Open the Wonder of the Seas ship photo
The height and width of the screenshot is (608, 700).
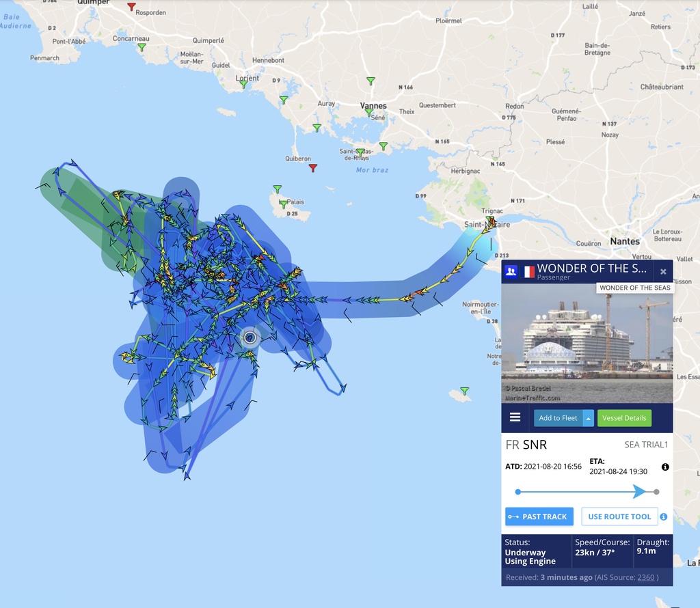click(587, 344)
